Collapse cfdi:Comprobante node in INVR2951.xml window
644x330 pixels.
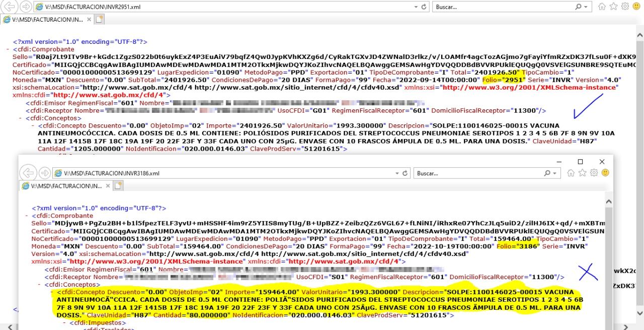[x=8, y=49]
